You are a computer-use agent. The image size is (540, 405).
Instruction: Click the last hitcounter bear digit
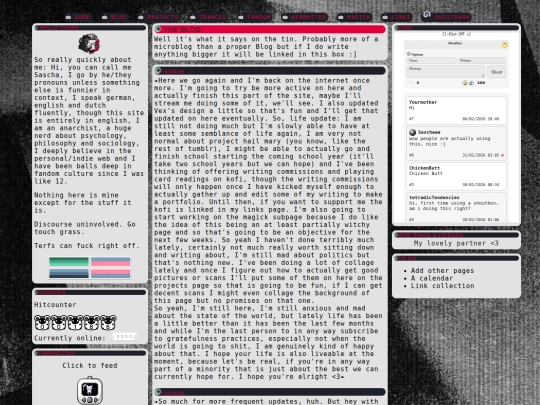108,323
